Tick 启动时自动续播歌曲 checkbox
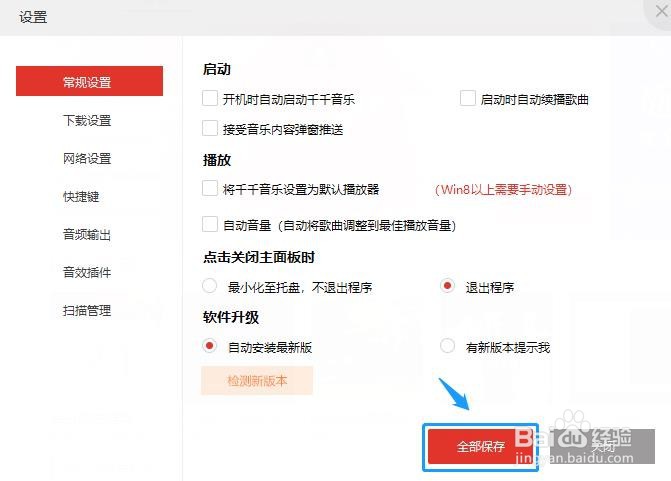 (468, 98)
